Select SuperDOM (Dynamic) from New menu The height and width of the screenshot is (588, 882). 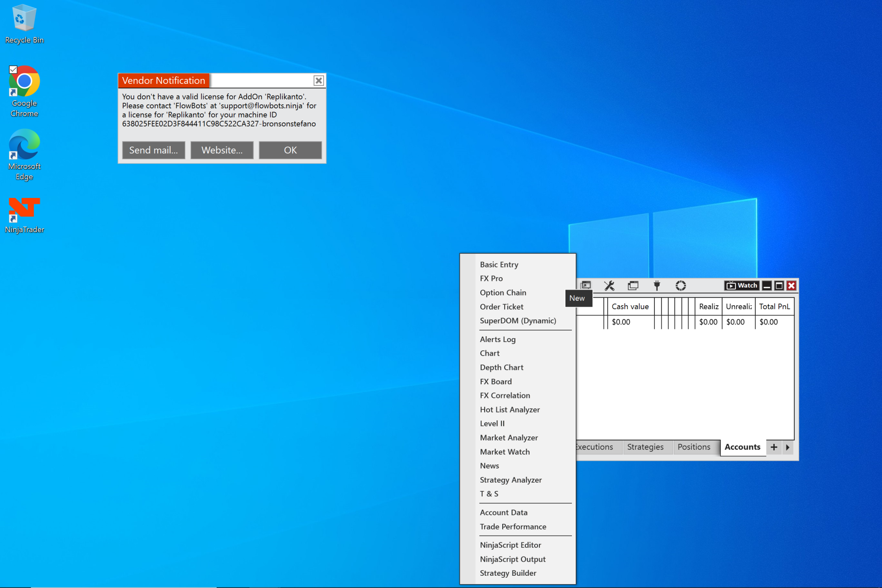coord(518,321)
